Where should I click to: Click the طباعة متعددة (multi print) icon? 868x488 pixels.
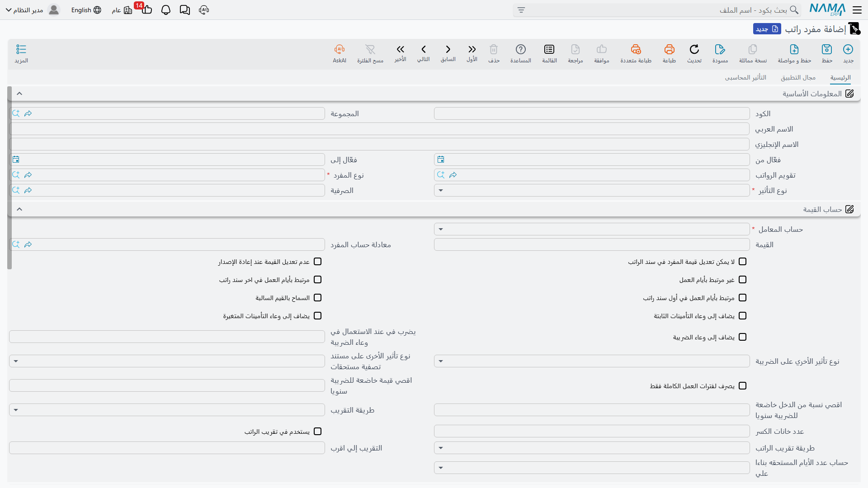pyautogui.click(x=636, y=49)
